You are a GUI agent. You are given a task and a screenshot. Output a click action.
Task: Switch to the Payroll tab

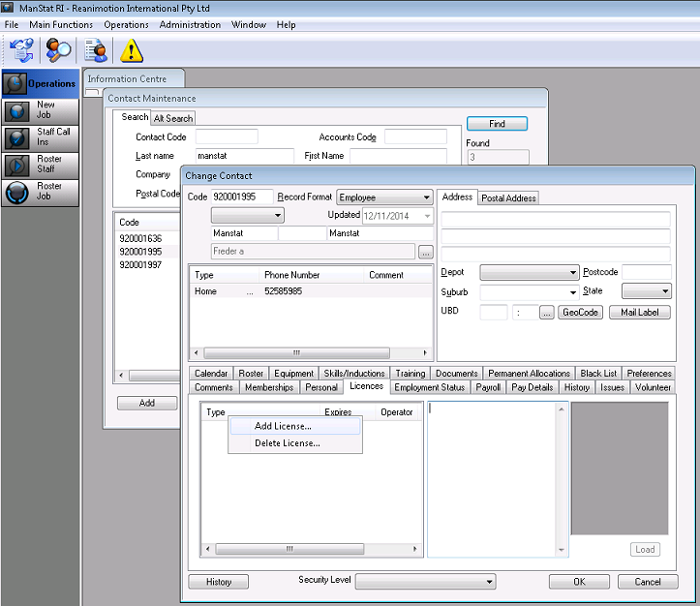pos(488,387)
